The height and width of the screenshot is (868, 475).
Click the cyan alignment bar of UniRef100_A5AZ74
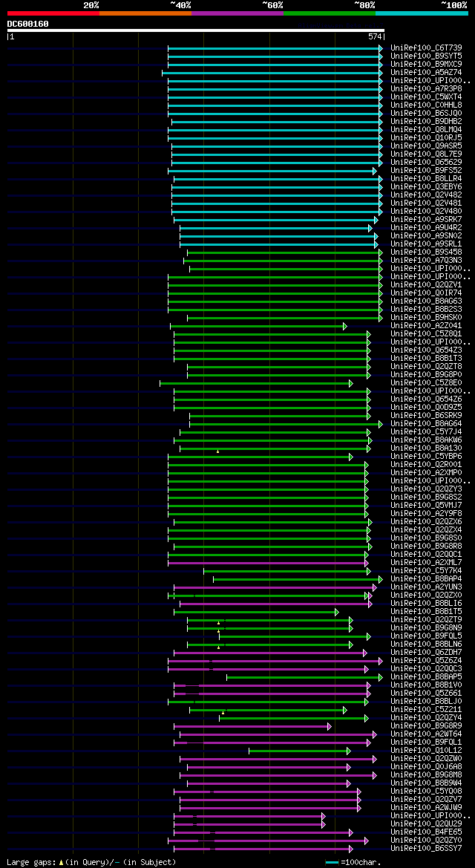pyautogui.click(x=272, y=73)
